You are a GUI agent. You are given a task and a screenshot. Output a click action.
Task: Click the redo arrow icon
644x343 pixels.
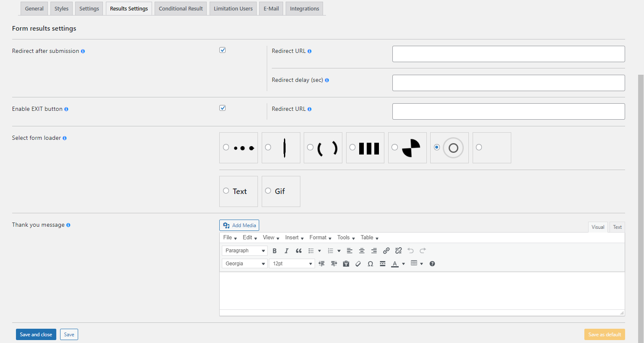click(x=423, y=251)
